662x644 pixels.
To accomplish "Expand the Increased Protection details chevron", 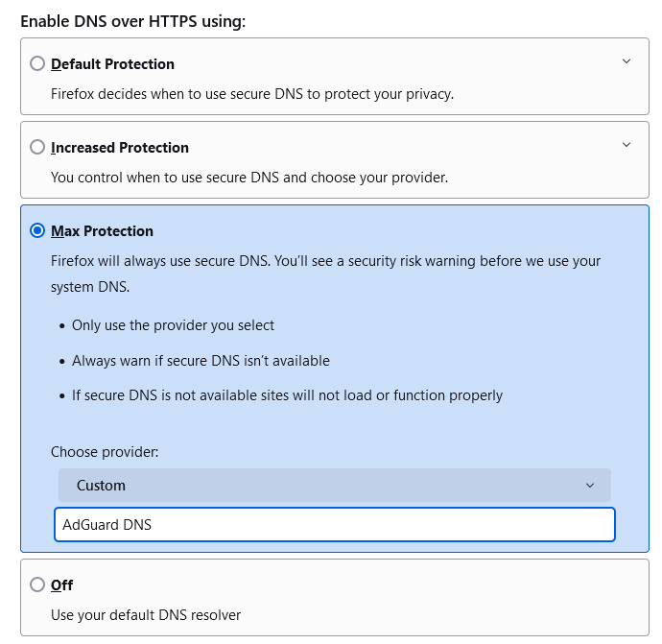I will tap(627, 145).
